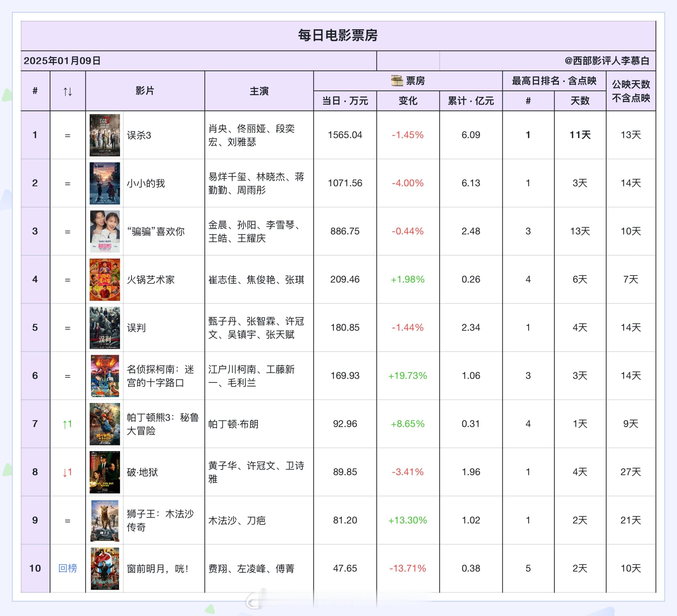Screen dimensions: 677x616
Task: Click the 影片 column header
Action: tap(145, 91)
